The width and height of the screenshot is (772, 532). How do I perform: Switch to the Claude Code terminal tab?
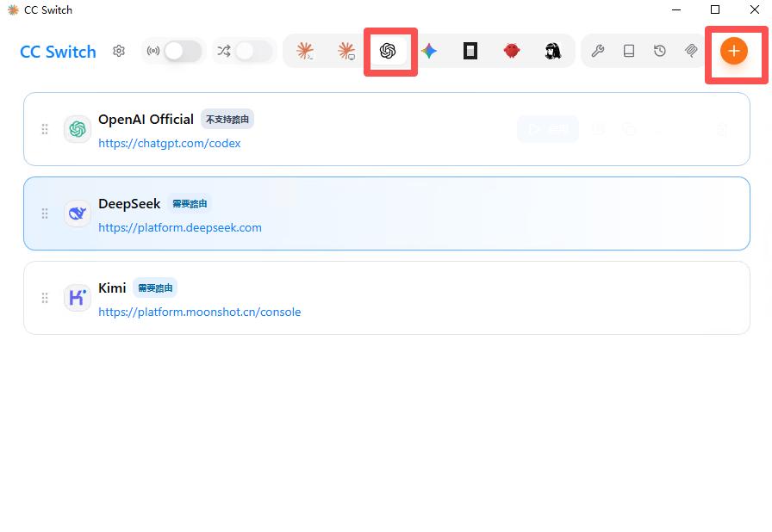coord(305,51)
